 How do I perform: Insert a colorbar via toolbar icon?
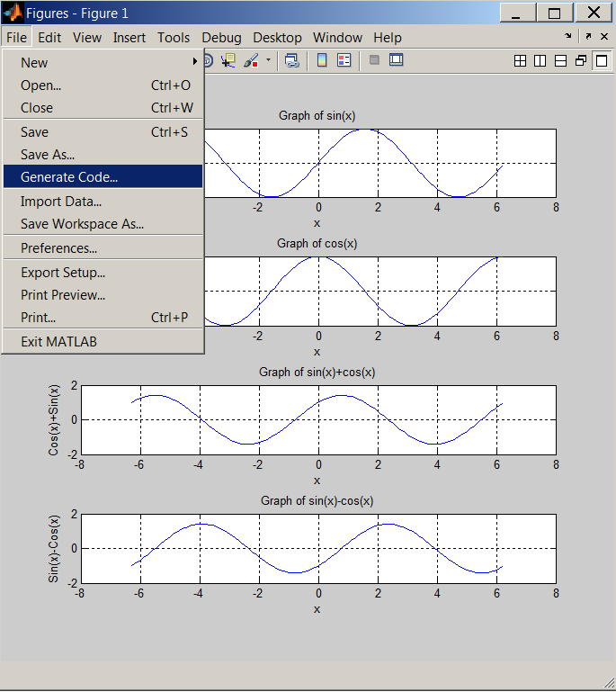coord(322,60)
